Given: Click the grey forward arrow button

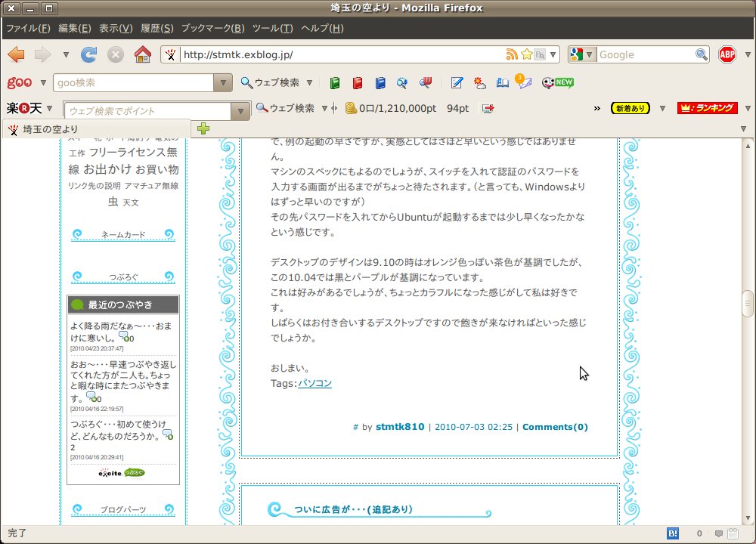Looking at the screenshot, I should [42, 55].
